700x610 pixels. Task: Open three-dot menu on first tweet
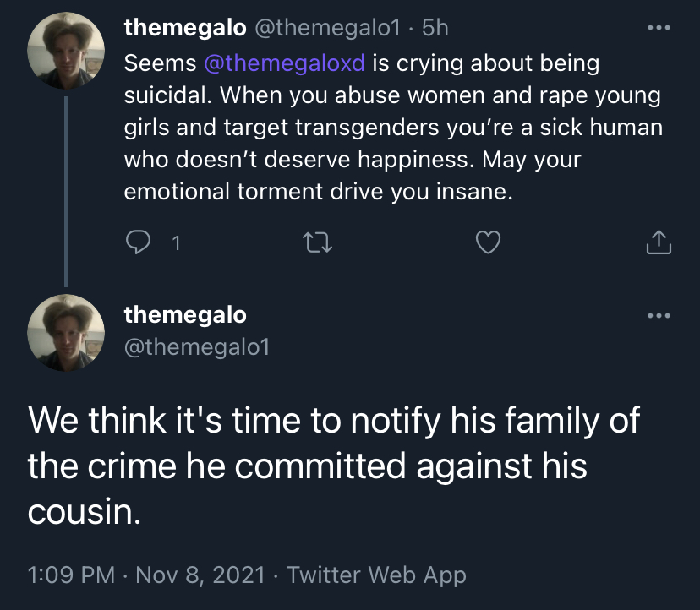(x=659, y=28)
